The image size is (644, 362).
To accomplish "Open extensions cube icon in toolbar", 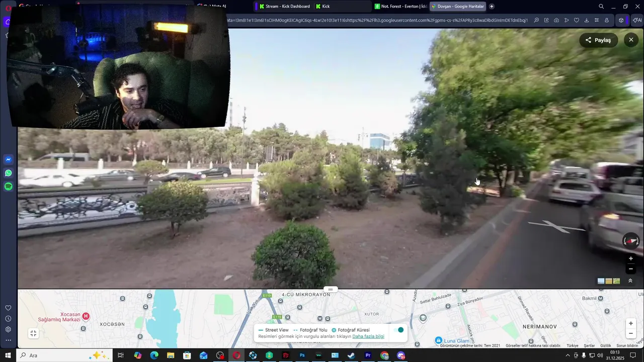I will click(x=621, y=21).
